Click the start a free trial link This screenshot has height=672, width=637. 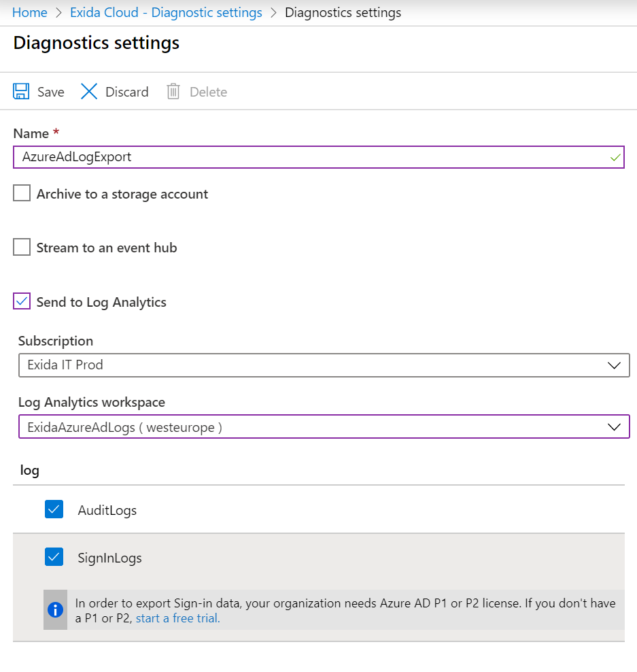(x=175, y=618)
